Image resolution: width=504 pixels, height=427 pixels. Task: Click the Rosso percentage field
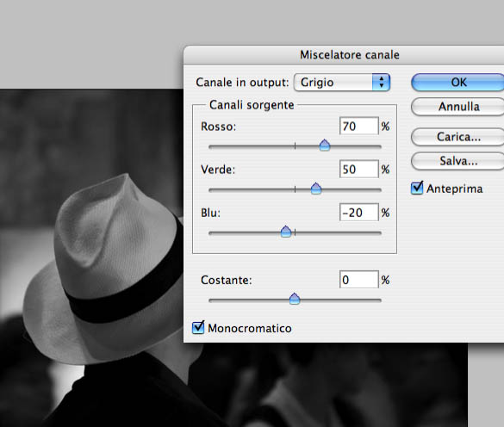tap(358, 126)
